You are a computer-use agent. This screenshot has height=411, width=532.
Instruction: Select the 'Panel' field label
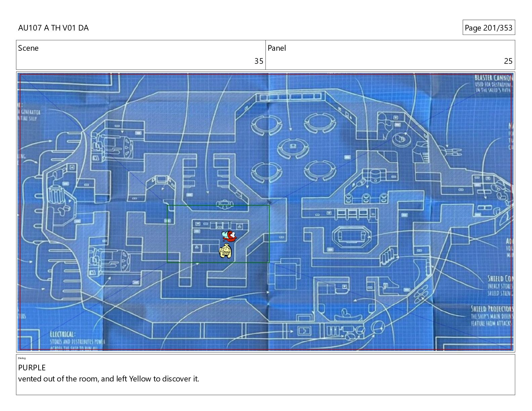pyautogui.click(x=277, y=48)
